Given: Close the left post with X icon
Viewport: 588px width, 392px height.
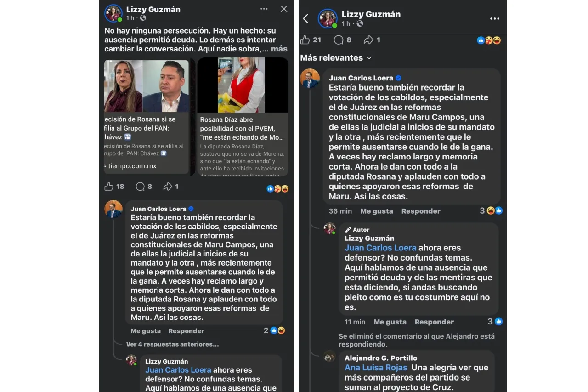Looking at the screenshot, I should coord(284,9).
